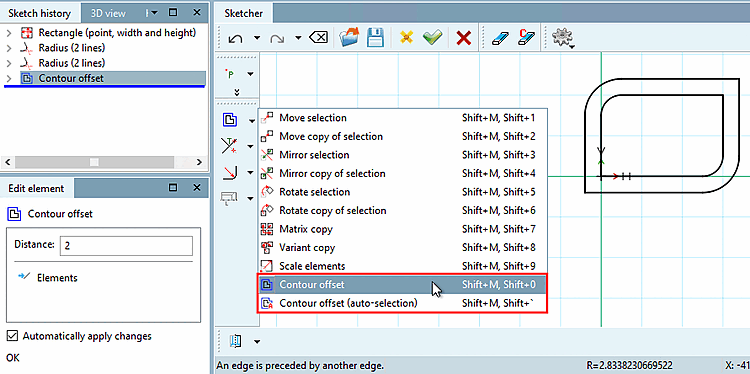The image size is (750, 374).
Task: Switch to the 3D view tab
Action: [108, 13]
